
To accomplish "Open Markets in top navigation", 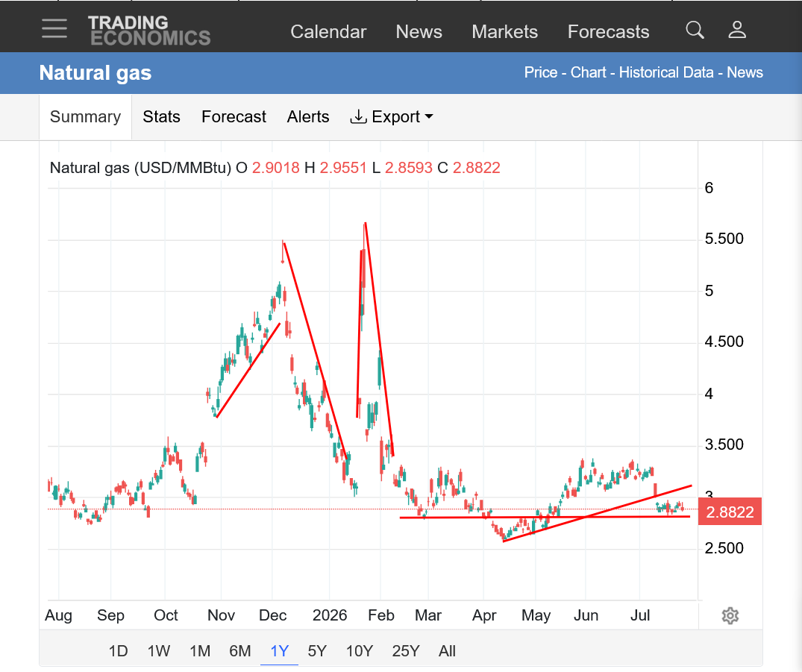I will (505, 32).
